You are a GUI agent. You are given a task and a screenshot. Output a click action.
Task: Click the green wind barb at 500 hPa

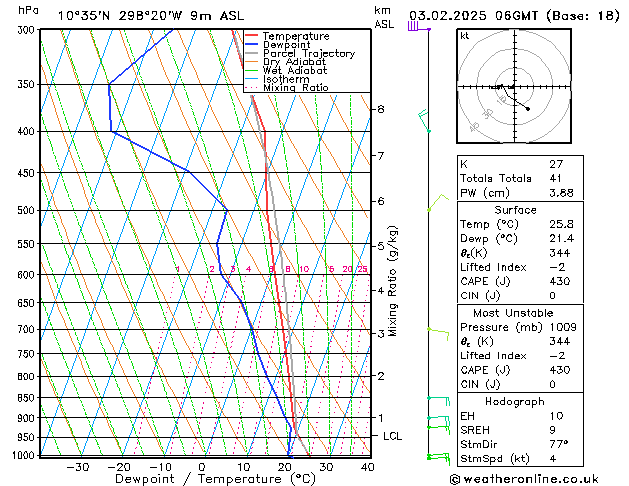click(x=438, y=202)
